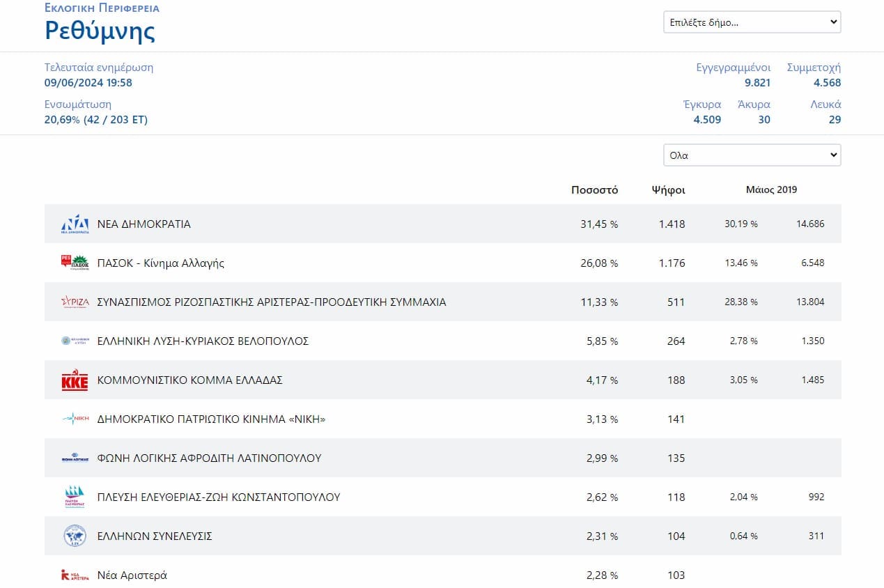Click the 1.418 votes value
Screen dimensions: 884x588
(672, 224)
